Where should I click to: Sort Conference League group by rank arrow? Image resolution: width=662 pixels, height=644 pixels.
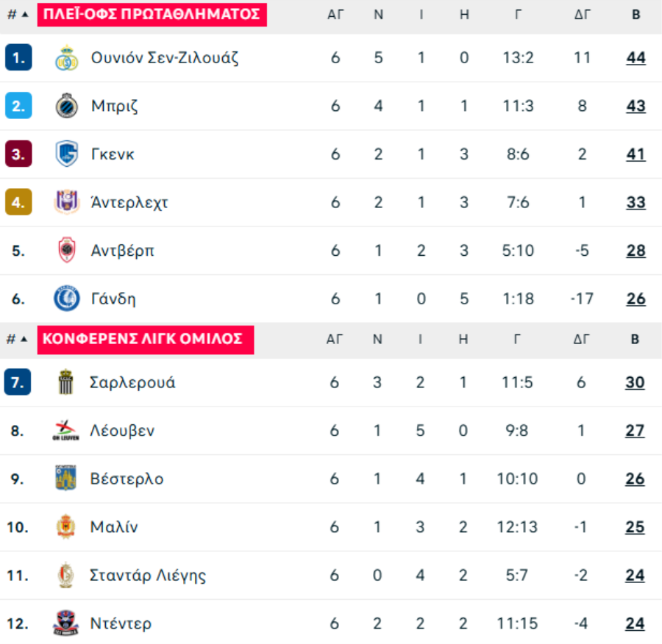pos(24,339)
